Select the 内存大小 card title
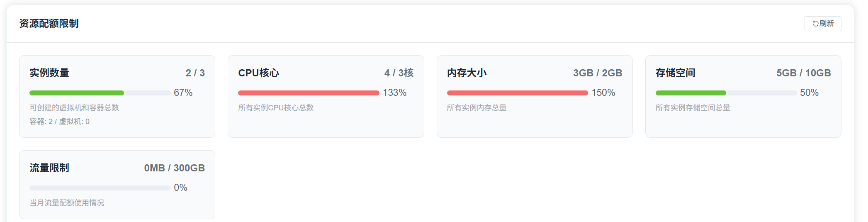 pyautogui.click(x=467, y=73)
